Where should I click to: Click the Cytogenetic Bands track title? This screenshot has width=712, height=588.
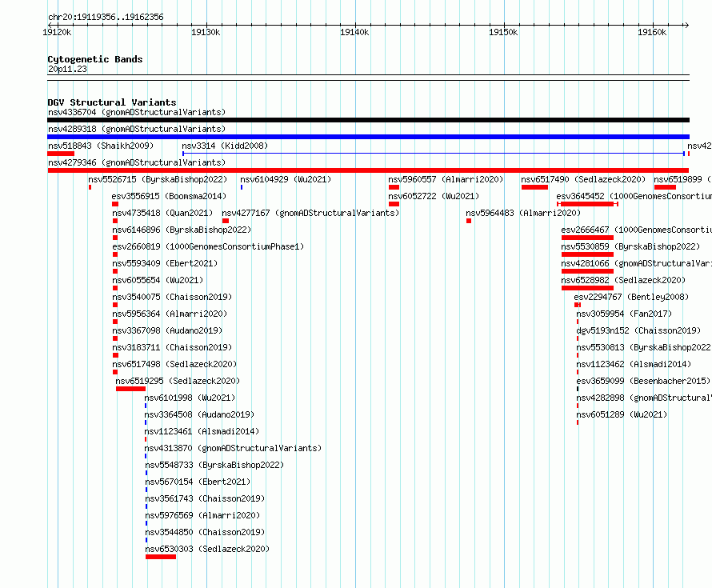point(95,59)
